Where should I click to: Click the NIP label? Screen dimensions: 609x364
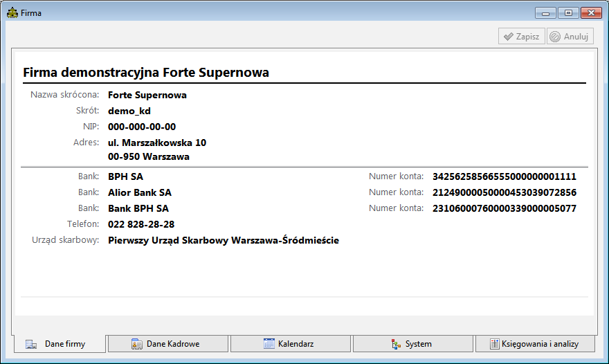click(x=91, y=127)
